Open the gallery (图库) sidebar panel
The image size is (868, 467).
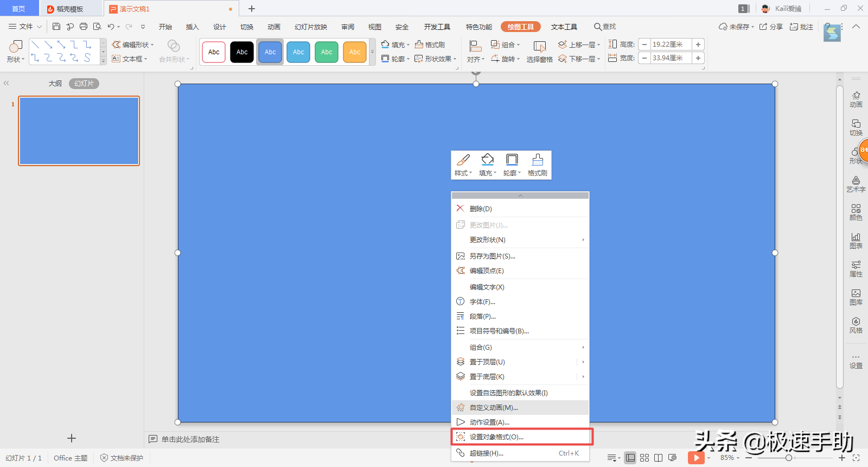[856, 297]
